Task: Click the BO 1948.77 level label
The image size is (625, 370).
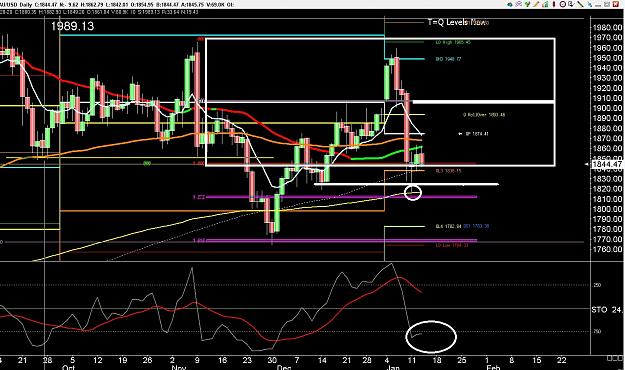Action: click(x=448, y=59)
